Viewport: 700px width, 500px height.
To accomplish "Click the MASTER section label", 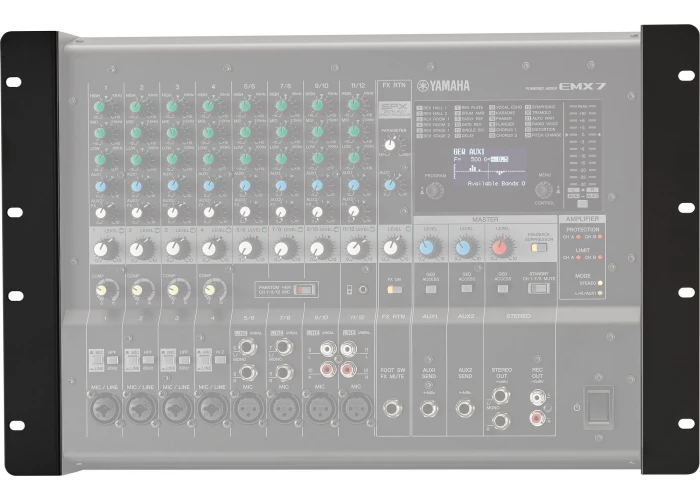I will [485, 220].
